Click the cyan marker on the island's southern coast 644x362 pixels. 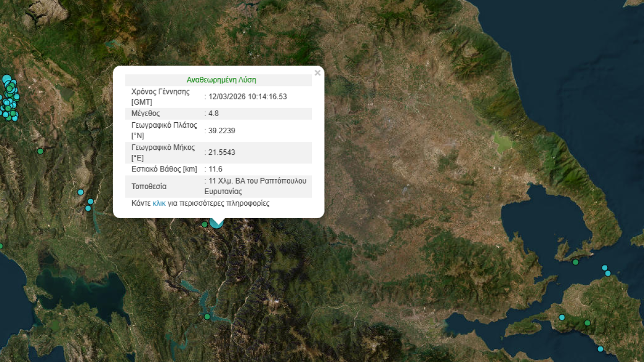pos(600,349)
